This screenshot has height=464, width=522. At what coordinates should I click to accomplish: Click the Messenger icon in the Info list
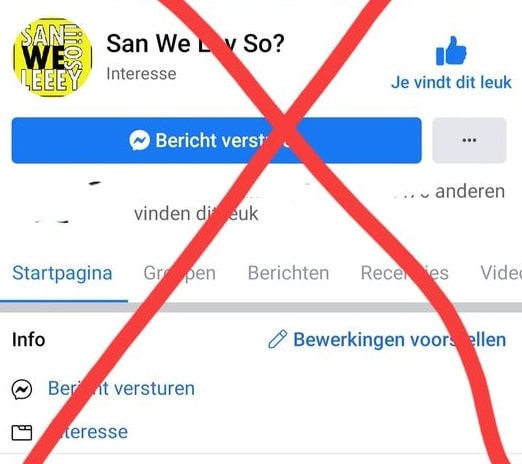(x=22, y=389)
